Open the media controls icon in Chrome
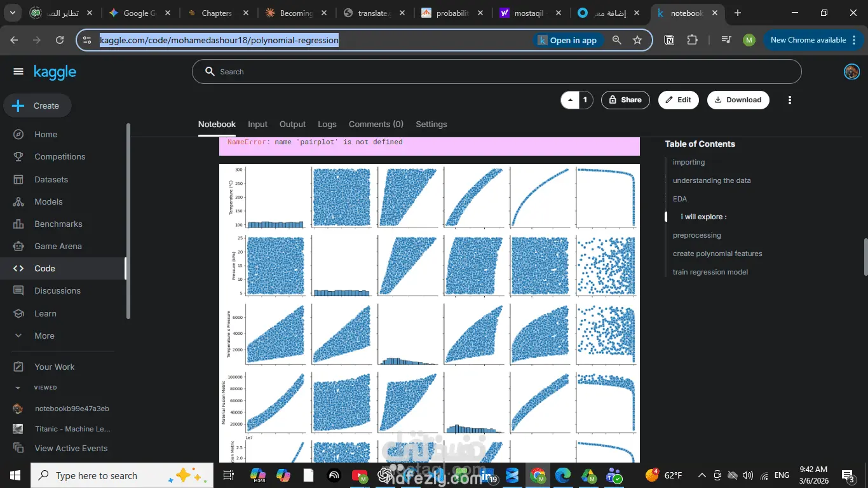 coord(726,40)
